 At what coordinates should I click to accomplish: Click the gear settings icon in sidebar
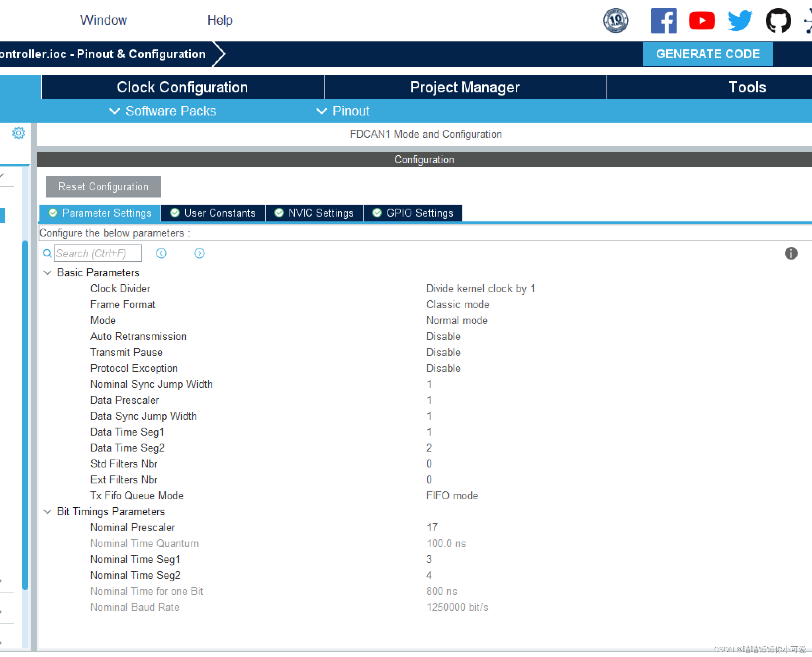[18, 133]
